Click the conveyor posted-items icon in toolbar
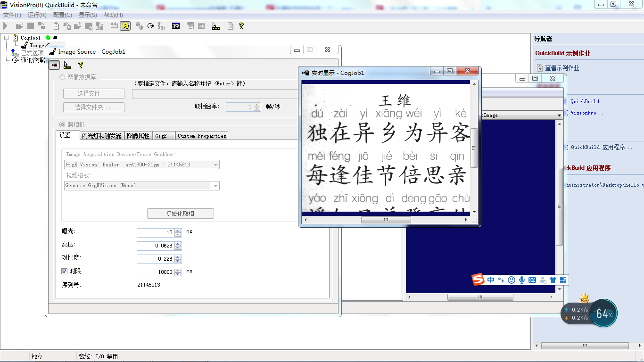 pyautogui.click(x=161, y=26)
